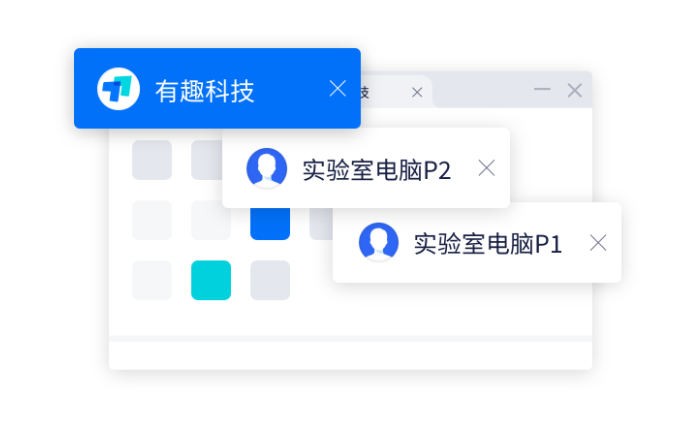694x429 pixels.
Task: Close the blue 有趣科技 tab
Action: [338, 89]
